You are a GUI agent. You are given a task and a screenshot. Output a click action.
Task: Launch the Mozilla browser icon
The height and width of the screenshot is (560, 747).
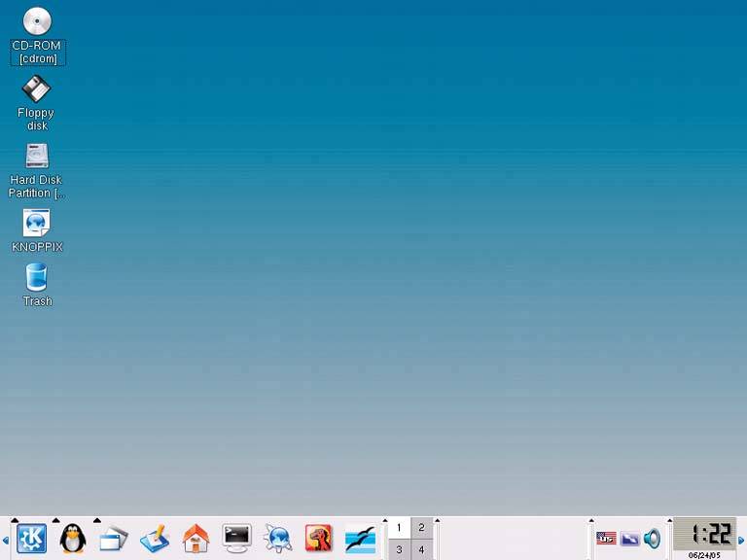tap(318, 538)
